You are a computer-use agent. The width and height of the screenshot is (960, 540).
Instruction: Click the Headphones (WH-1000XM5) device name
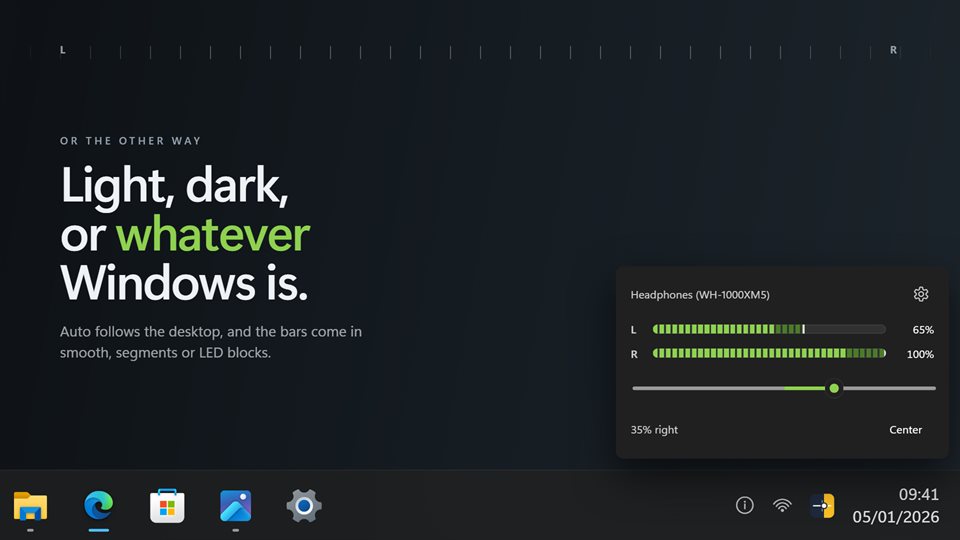(x=700, y=294)
